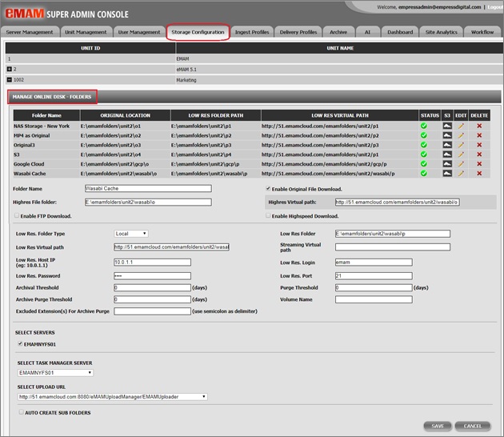
Task: Open S3 cloud settings for Original3 folder
Action: click(x=447, y=145)
